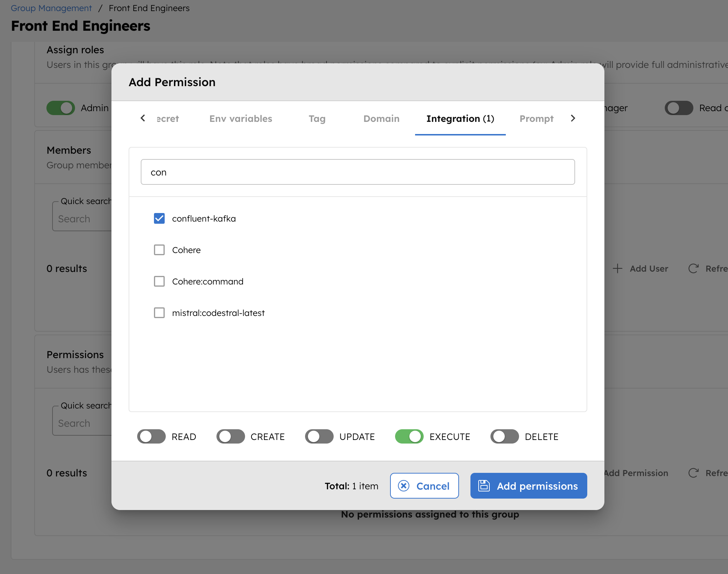728x574 pixels.
Task: Click the 'Front End Engineers' breadcrumb text
Action: click(x=149, y=8)
